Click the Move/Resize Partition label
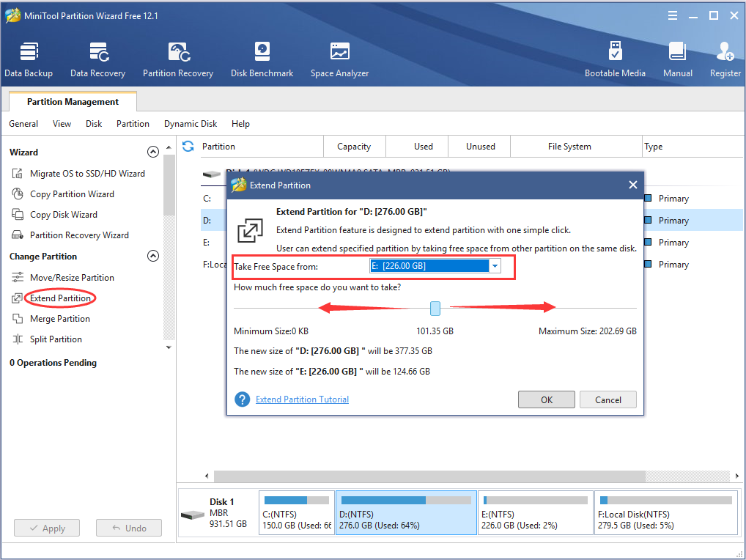746x560 pixels. click(73, 277)
